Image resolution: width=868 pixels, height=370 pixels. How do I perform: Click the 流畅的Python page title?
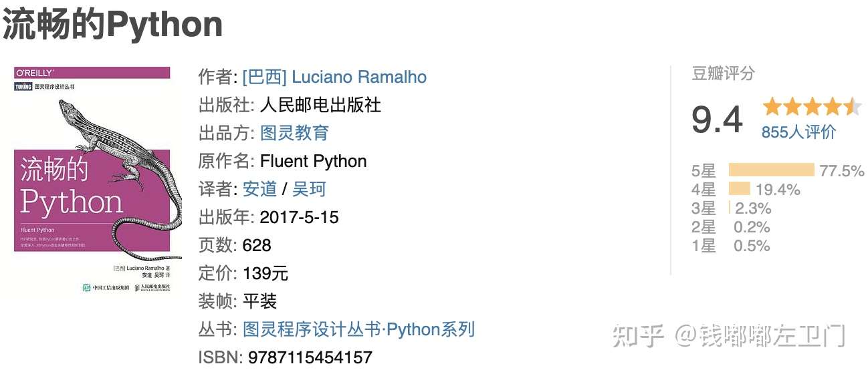(112, 25)
